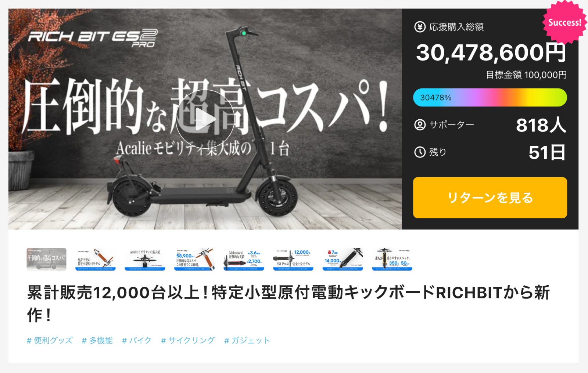The height and width of the screenshot is (373, 588).
Task: Open the #サイクリング tag
Action: point(188,340)
